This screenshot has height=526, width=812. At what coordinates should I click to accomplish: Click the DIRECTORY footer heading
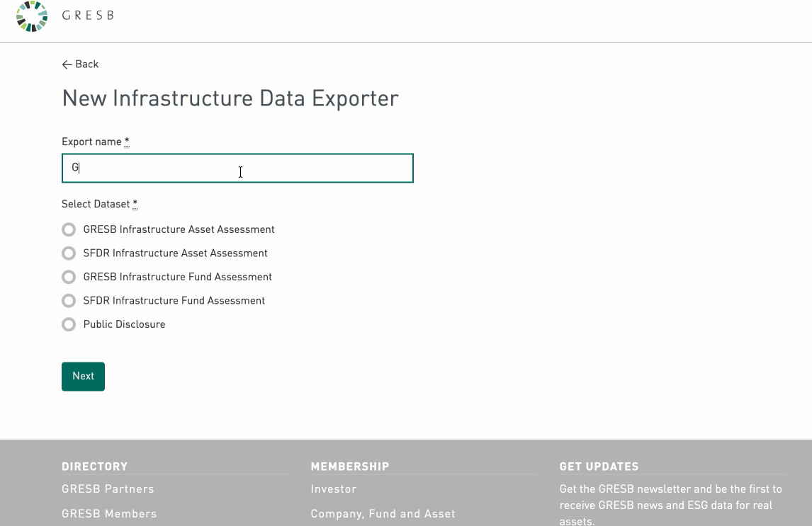click(94, 467)
